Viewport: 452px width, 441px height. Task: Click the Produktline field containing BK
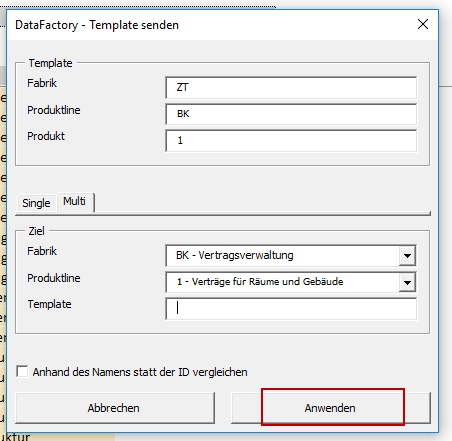pos(291,114)
